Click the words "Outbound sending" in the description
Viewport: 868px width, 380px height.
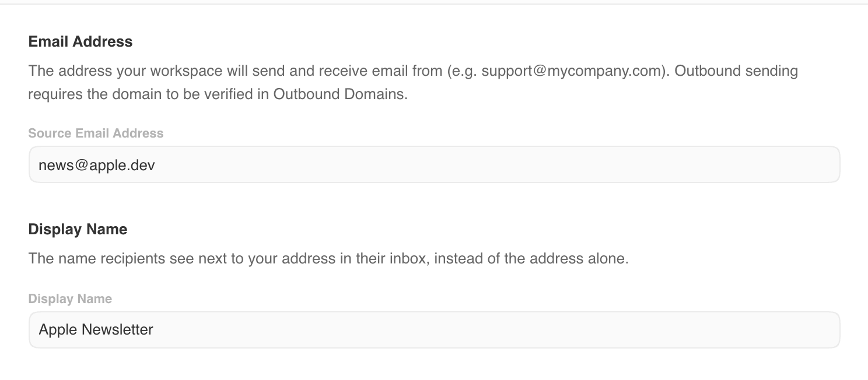point(736,71)
